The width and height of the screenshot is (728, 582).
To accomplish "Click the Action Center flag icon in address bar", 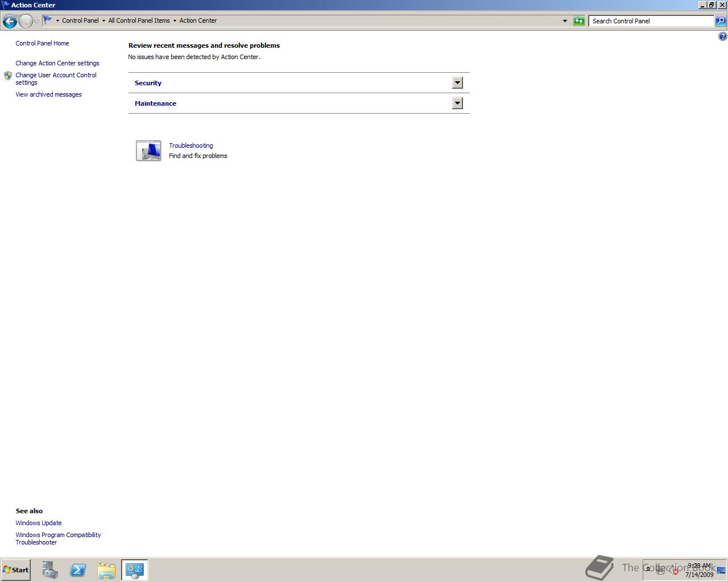I will click(x=48, y=20).
